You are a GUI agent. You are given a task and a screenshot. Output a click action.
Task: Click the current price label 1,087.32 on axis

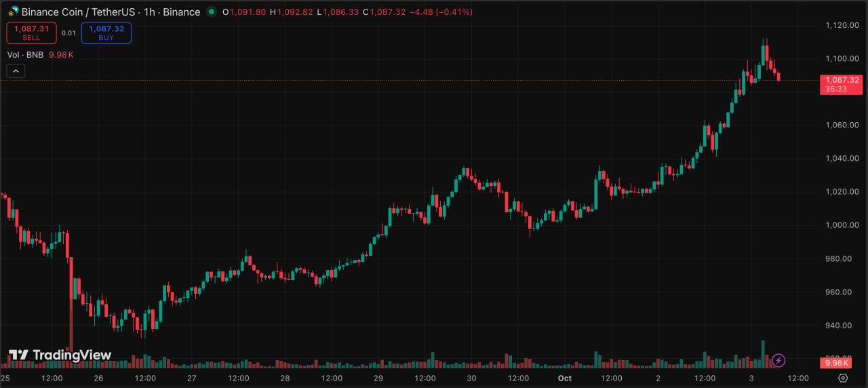841,84
